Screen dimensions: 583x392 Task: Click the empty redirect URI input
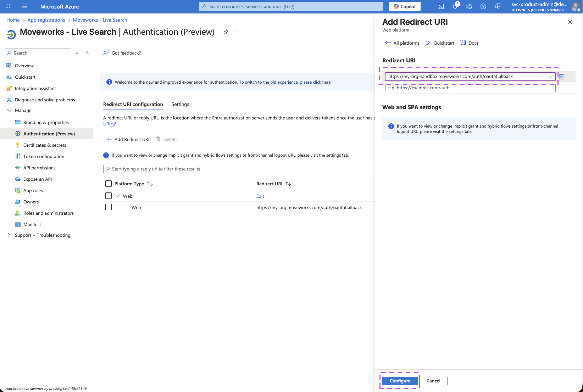pyautogui.click(x=470, y=88)
